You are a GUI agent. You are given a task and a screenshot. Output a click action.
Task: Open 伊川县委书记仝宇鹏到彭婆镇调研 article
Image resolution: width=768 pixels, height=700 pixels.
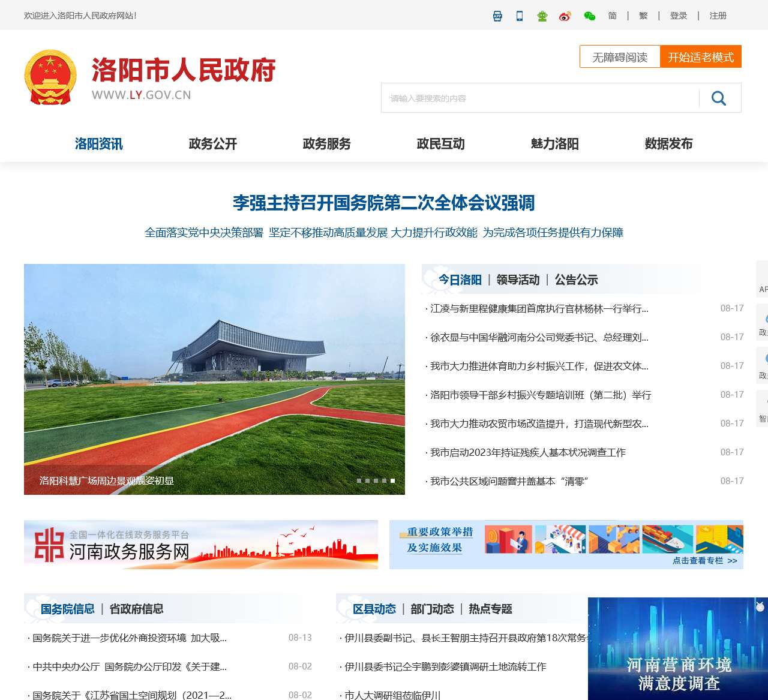pos(445,667)
